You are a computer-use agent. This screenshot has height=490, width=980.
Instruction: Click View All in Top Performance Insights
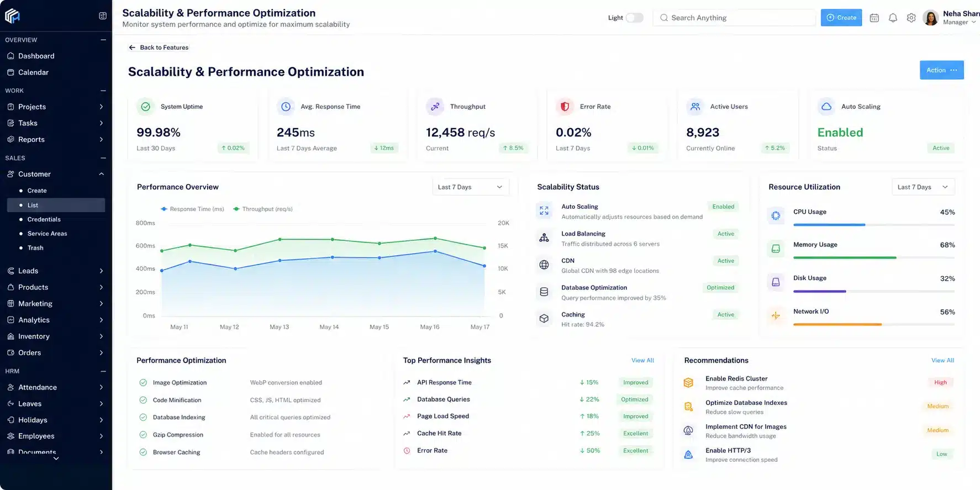point(642,360)
